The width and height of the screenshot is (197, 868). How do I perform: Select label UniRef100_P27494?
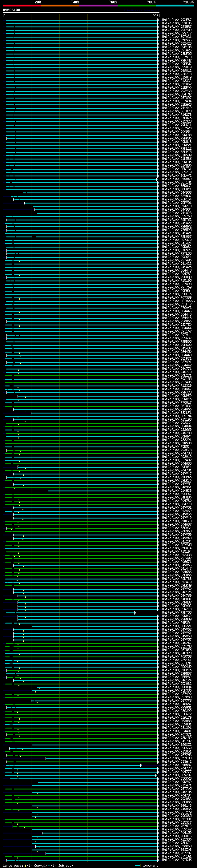(x=177, y=101)
